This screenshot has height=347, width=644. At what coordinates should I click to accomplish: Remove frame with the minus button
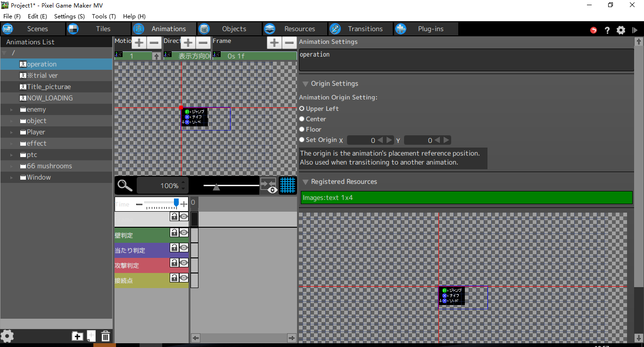point(289,43)
